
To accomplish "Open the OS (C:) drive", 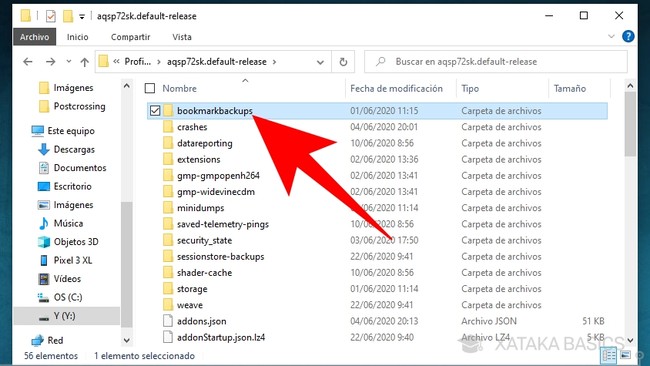I will point(68,297).
